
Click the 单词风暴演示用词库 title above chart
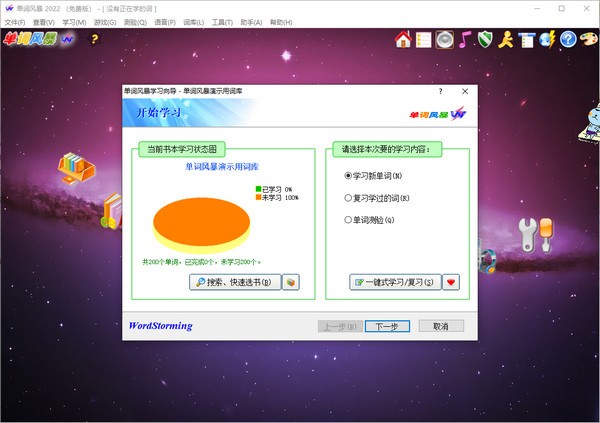[222, 167]
